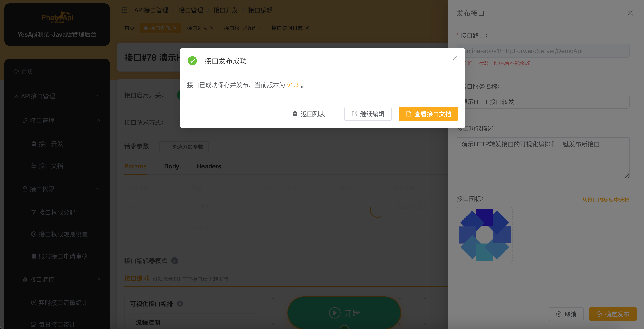Click 查看接口文档 in the success dialog
Image resolution: width=644 pixels, height=329 pixels.
coord(428,114)
